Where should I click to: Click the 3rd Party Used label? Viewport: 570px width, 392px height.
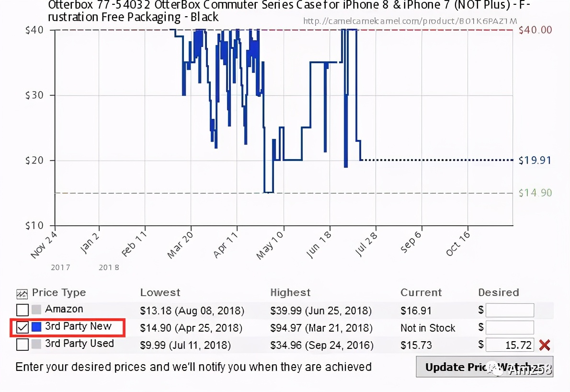80,344
